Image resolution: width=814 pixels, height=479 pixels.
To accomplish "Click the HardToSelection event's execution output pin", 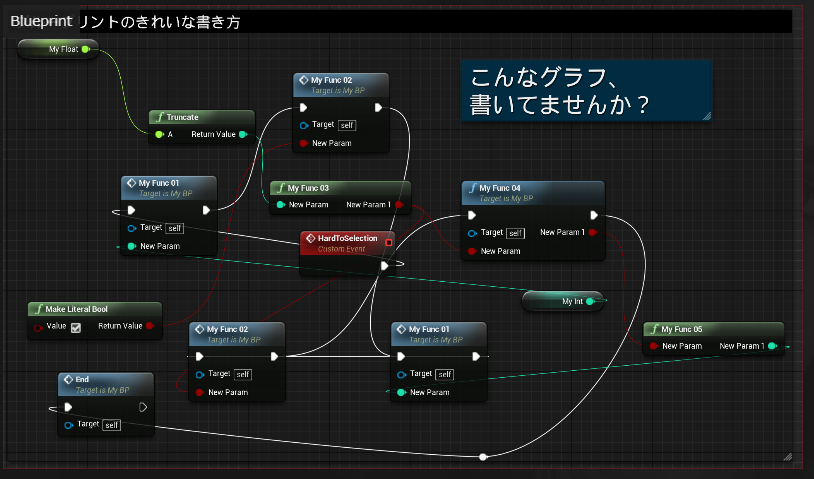I will click(385, 266).
